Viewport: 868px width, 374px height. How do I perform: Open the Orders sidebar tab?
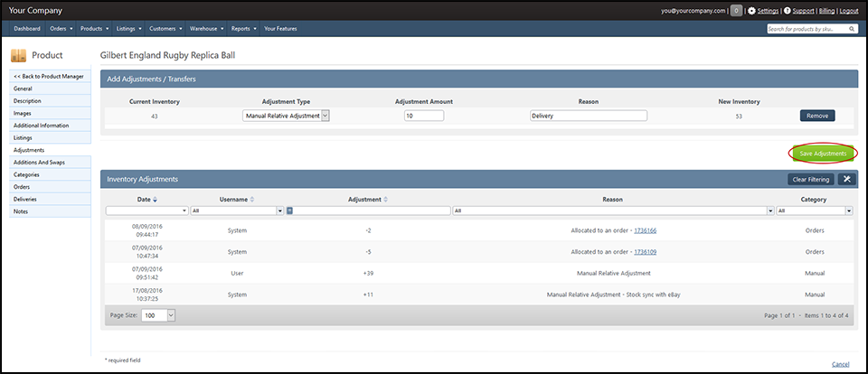click(x=51, y=187)
